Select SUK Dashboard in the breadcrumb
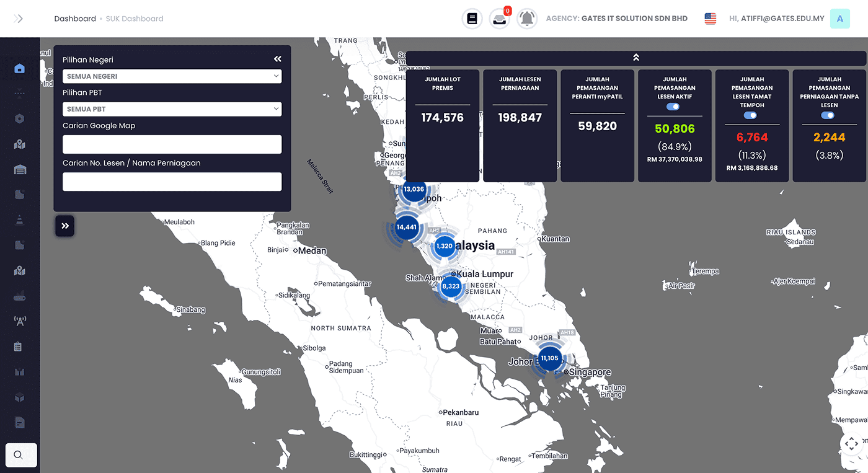The image size is (868, 473). 134,18
